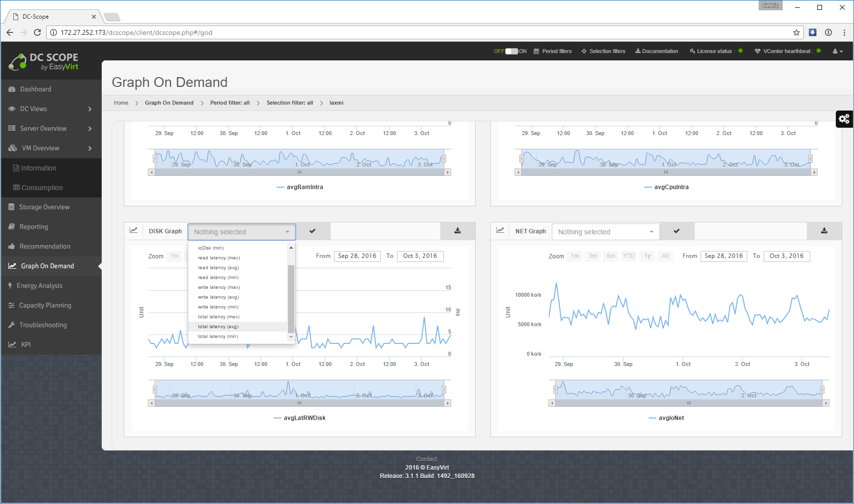Click the NET graph From date field

click(x=723, y=256)
